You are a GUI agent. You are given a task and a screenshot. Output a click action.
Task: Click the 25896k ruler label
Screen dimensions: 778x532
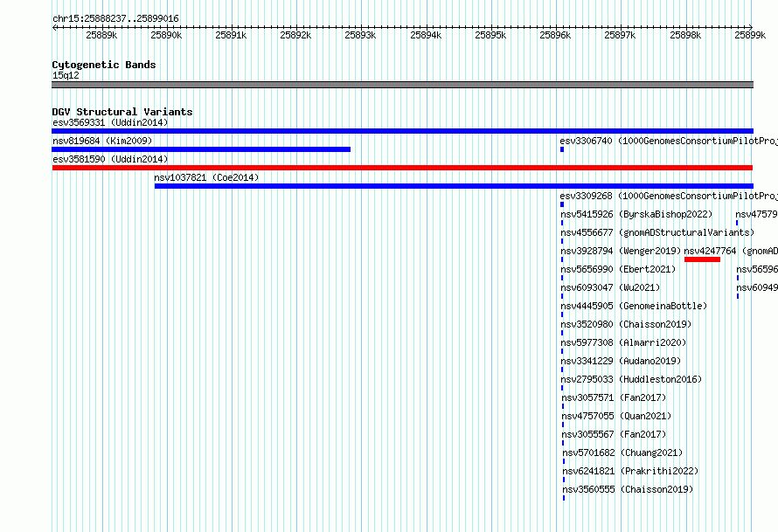click(555, 35)
